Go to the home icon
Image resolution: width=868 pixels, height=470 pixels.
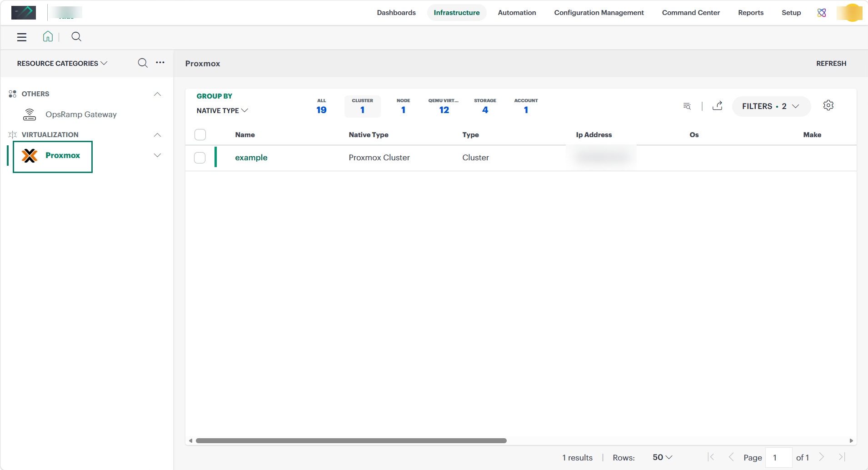[48, 36]
